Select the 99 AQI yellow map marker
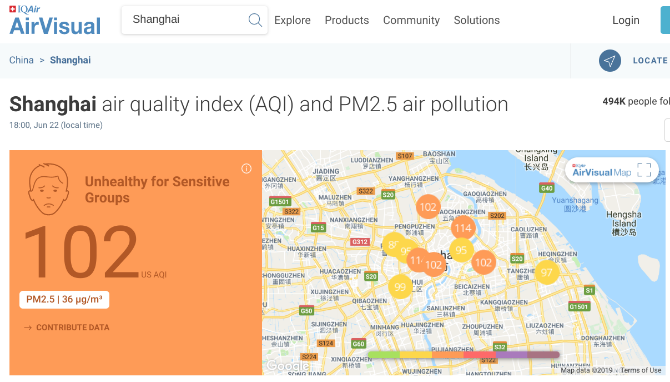 point(400,287)
